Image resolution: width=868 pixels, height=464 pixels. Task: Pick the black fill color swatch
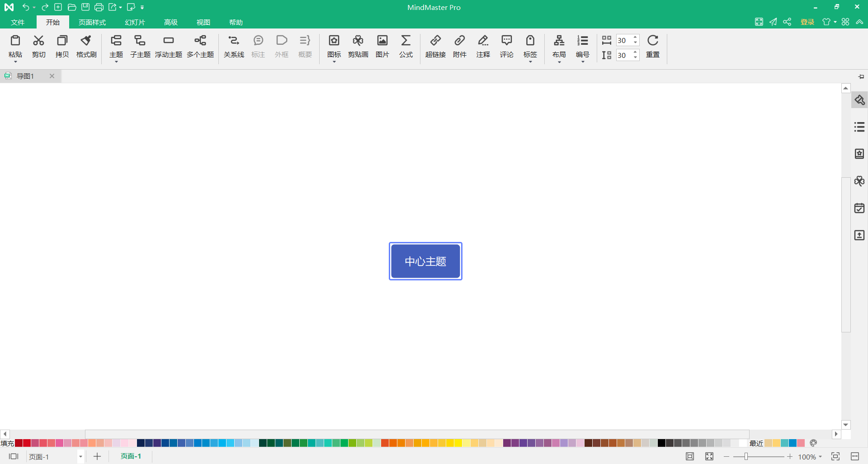pos(661,443)
